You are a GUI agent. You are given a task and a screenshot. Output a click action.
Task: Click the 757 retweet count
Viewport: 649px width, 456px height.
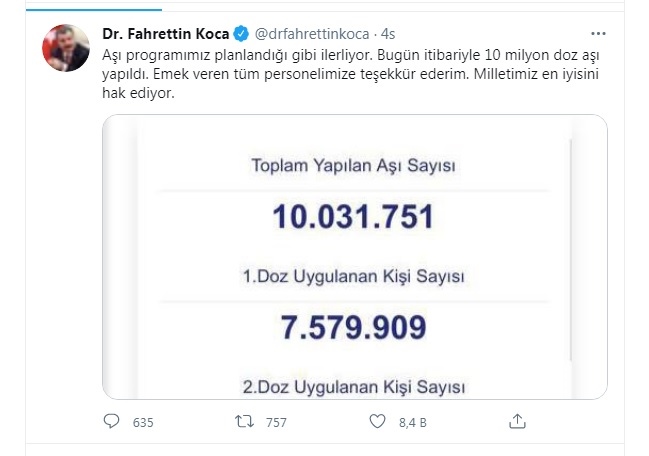click(276, 422)
